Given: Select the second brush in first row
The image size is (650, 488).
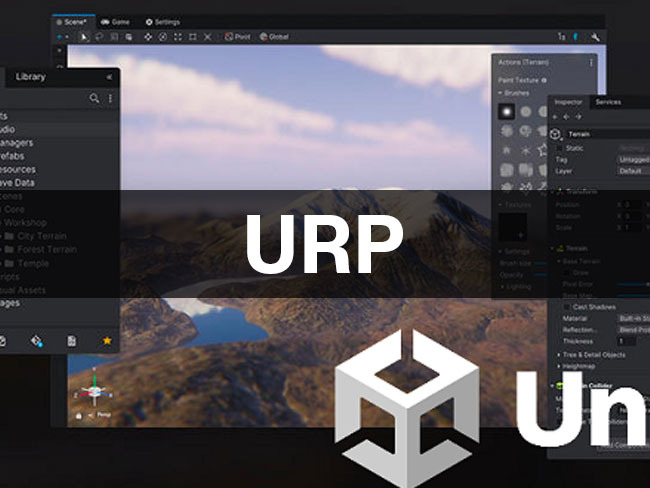Looking at the screenshot, I should [526, 112].
